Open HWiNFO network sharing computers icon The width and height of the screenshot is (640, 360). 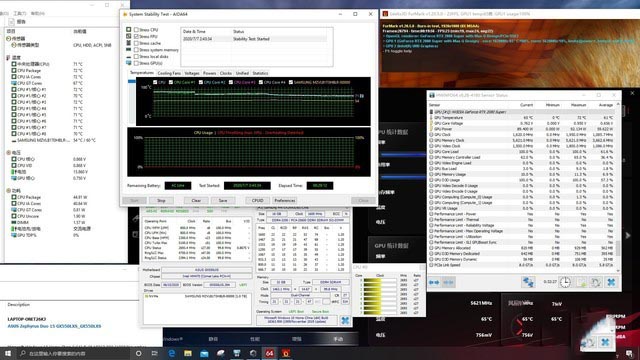click(528, 282)
